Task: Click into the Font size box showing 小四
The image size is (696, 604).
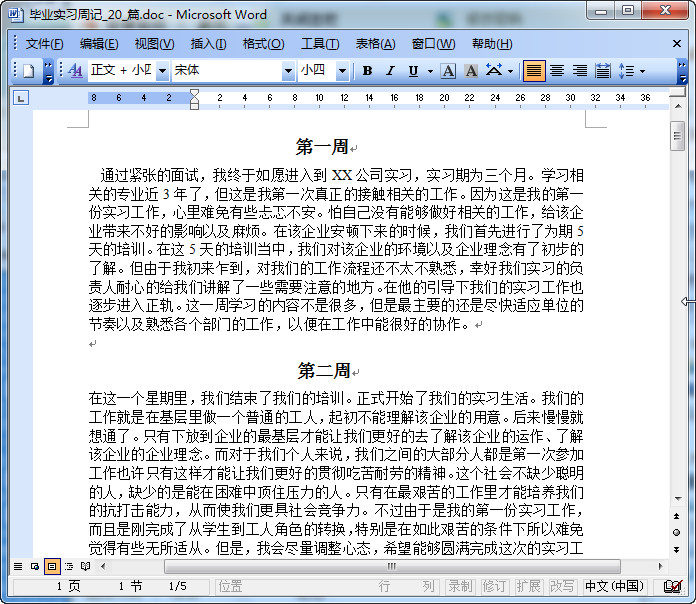Action: click(x=316, y=71)
